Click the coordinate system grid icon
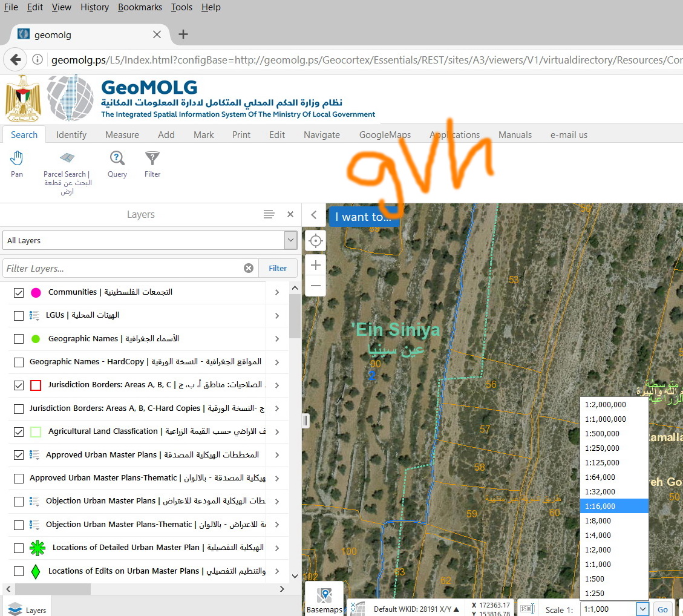 (x=358, y=609)
